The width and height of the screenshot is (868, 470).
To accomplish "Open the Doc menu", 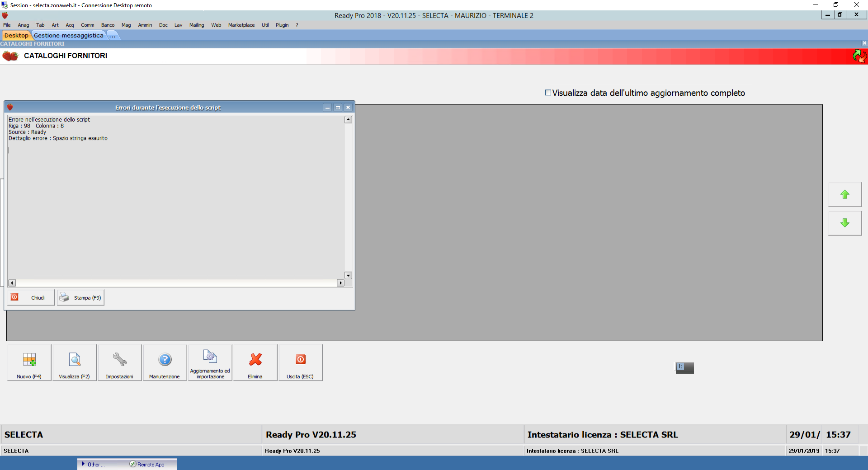I will point(163,25).
